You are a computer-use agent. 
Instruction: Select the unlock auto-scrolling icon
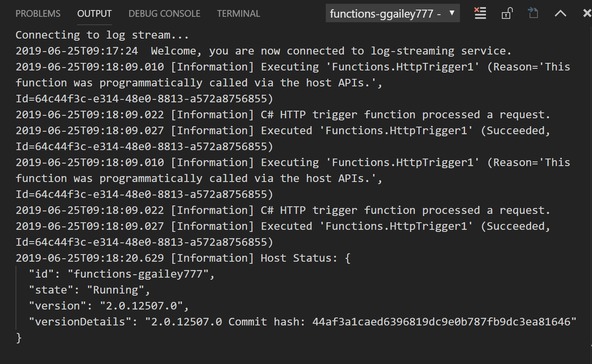(x=506, y=13)
